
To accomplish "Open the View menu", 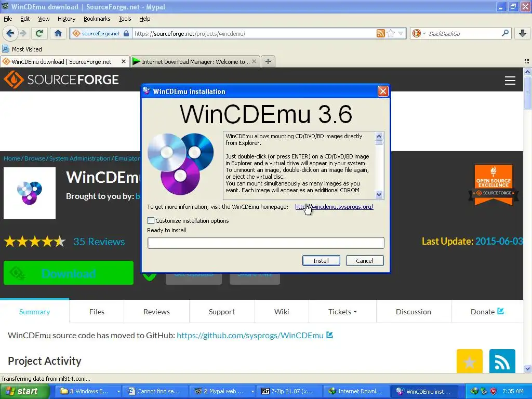I will tap(44, 19).
